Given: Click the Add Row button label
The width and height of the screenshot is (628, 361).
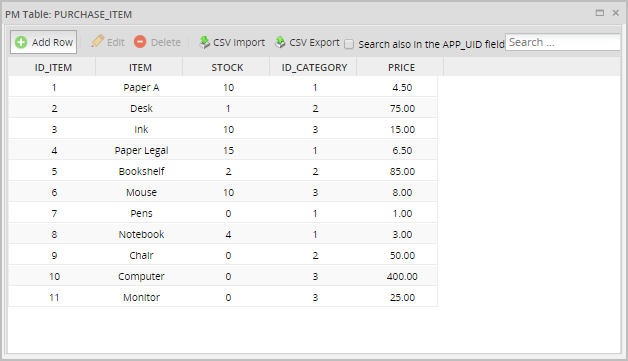Looking at the screenshot, I should 52,42.
